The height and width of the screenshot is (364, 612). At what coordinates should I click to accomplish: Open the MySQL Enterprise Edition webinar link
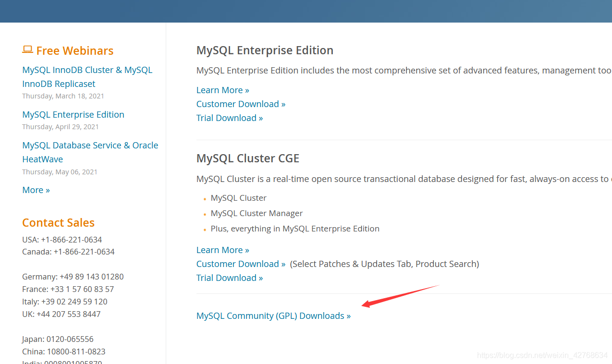73,114
